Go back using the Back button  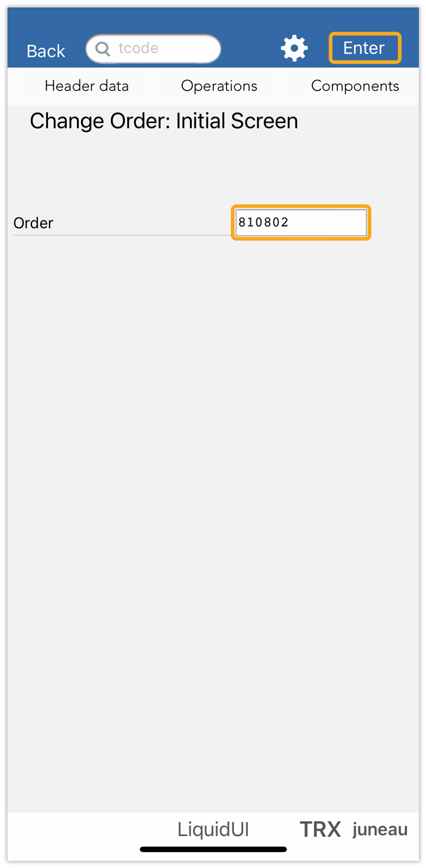click(x=46, y=51)
